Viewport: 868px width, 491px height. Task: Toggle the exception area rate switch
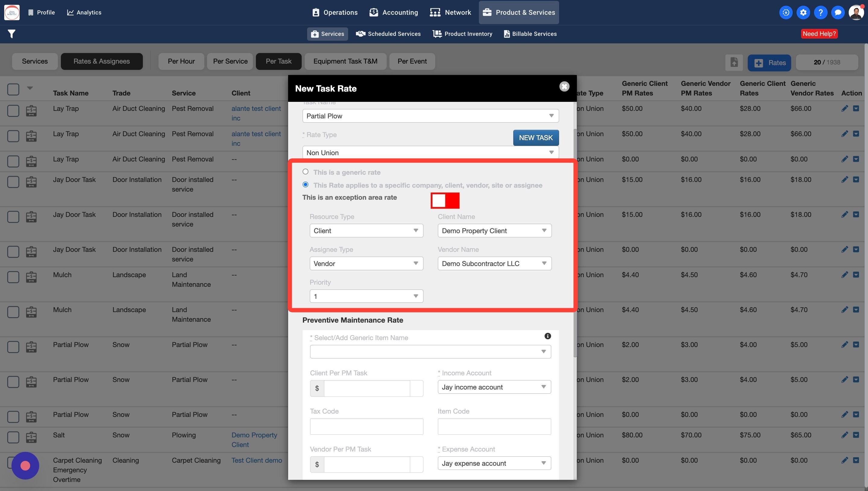point(445,201)
